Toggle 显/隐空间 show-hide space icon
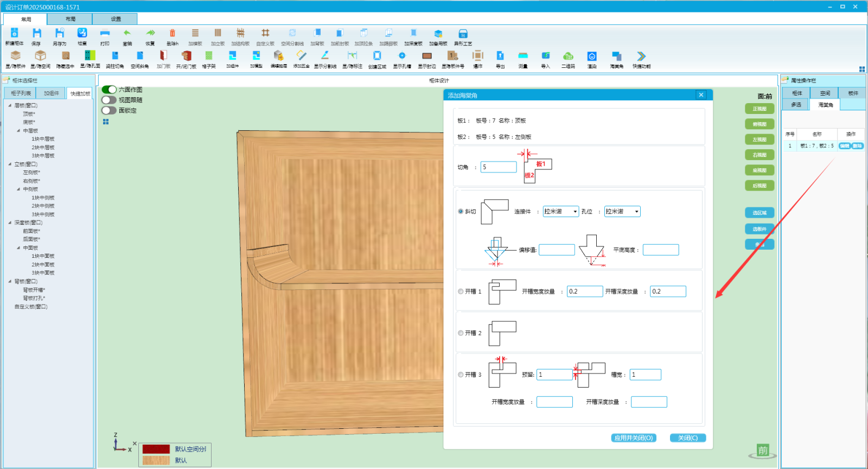Screen dimensions: 868x469 40,55
